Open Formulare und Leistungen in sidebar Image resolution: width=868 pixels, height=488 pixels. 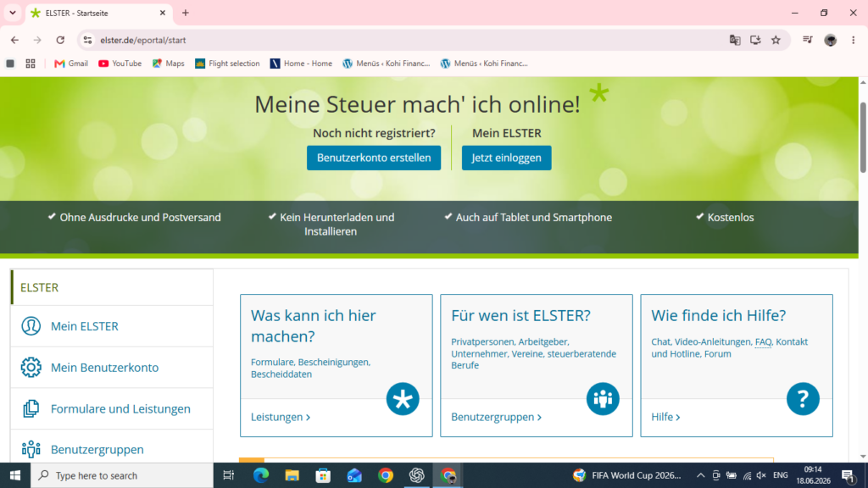coord(113,409)
